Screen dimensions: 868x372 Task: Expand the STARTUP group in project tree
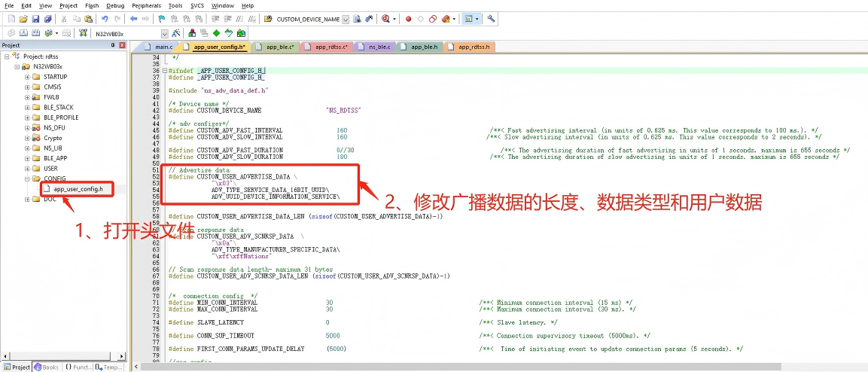[27, 77]
